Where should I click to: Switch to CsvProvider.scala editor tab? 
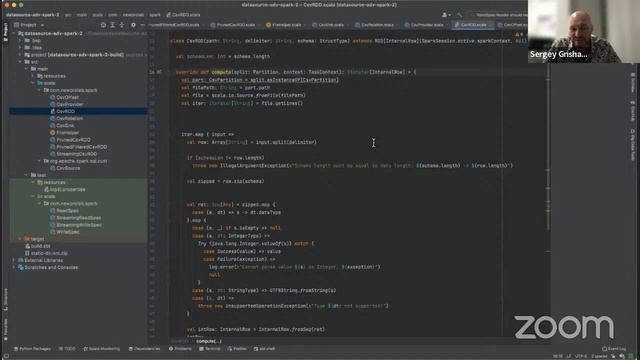point(425,25)
